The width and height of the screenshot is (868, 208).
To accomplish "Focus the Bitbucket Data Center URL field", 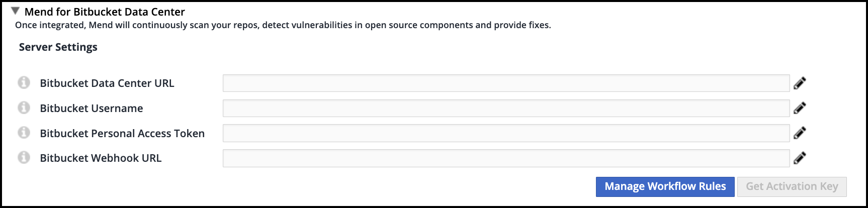I will tap(505, 83).
